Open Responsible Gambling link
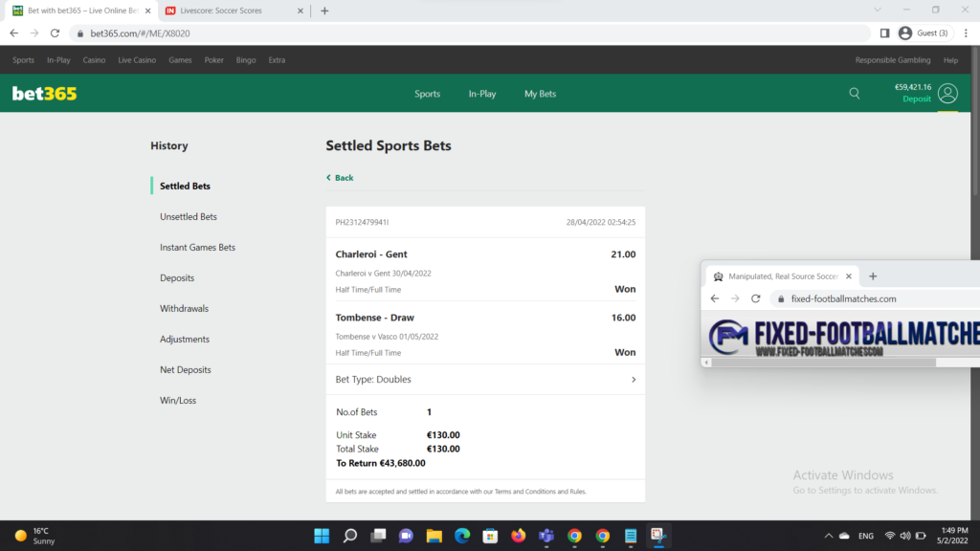This screenshot has height=551, width=980. [893, 60]
